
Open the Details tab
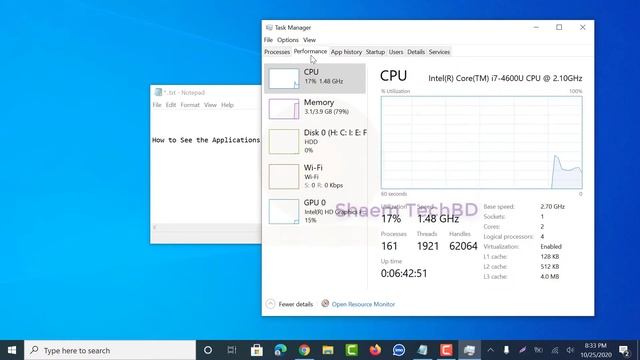pyautogui.click(x=416, y=52)
